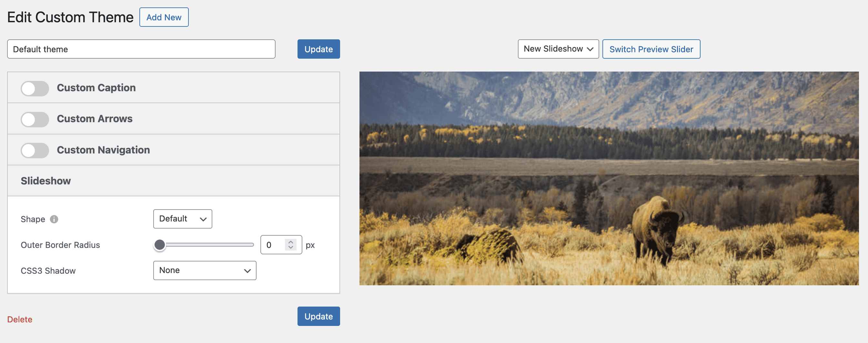Open the New Slideshow preview selector
Screen dimensions: 868x343
tap(558, 49)
